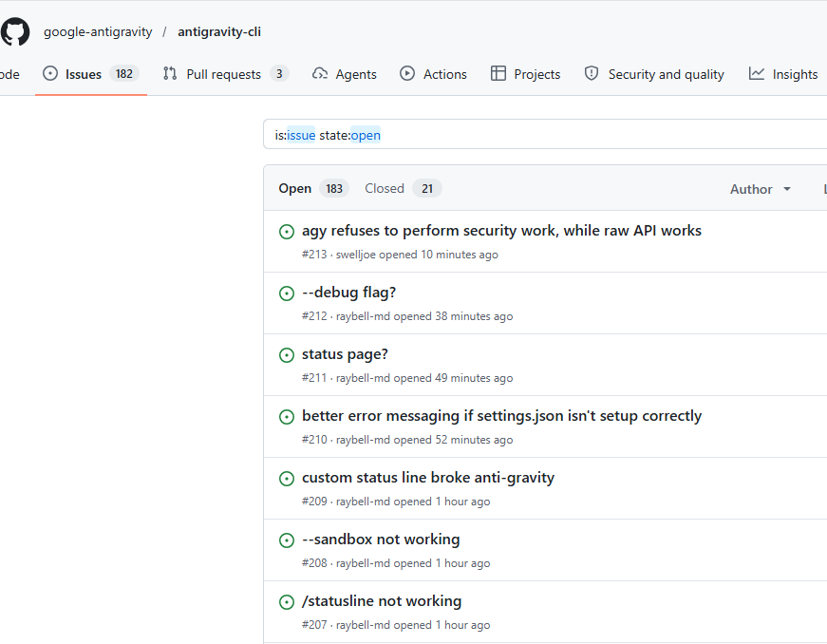Click open-status icon for 'status page?' issue
Viewport: 827px width, 644px height.
pos(287,355)
